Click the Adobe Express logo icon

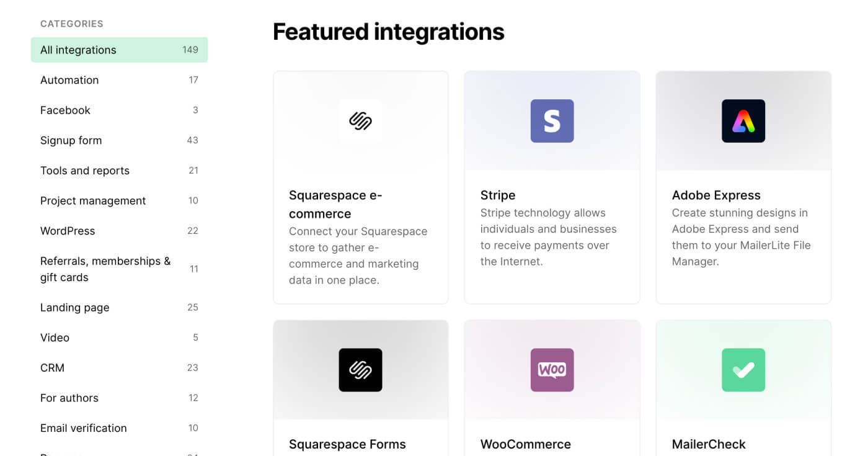[x=743, y=121]
